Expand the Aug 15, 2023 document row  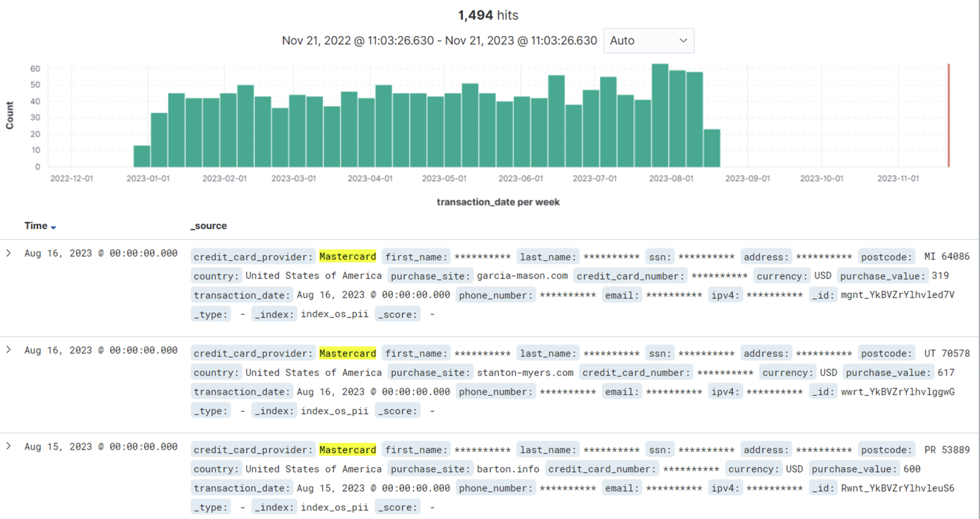[9, 446]
